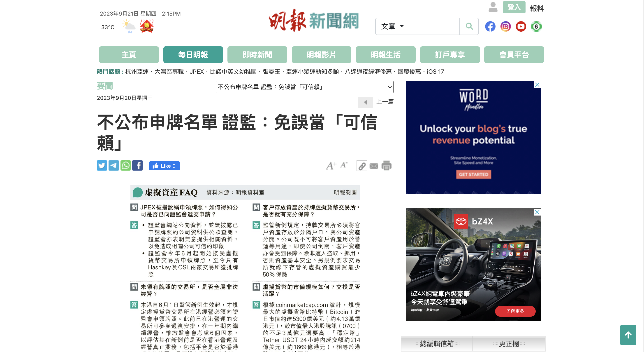Click the Facebook Like button
Screen dimensions: 644x352
point(164,166)
